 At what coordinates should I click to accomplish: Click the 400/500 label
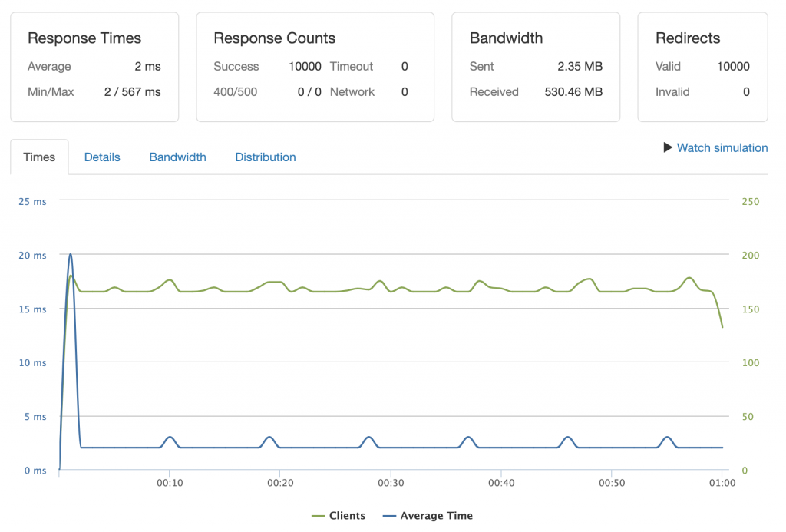click(235, 92)
